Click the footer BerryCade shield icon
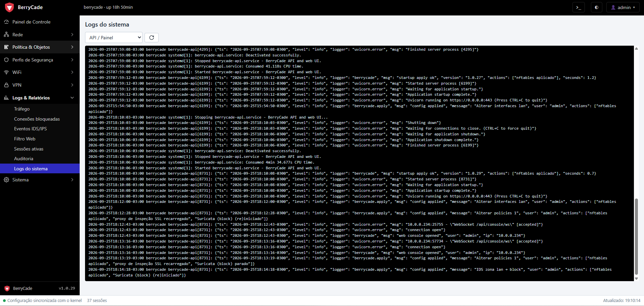Viewport: 644px width, 306px height. tap(7, 289)
